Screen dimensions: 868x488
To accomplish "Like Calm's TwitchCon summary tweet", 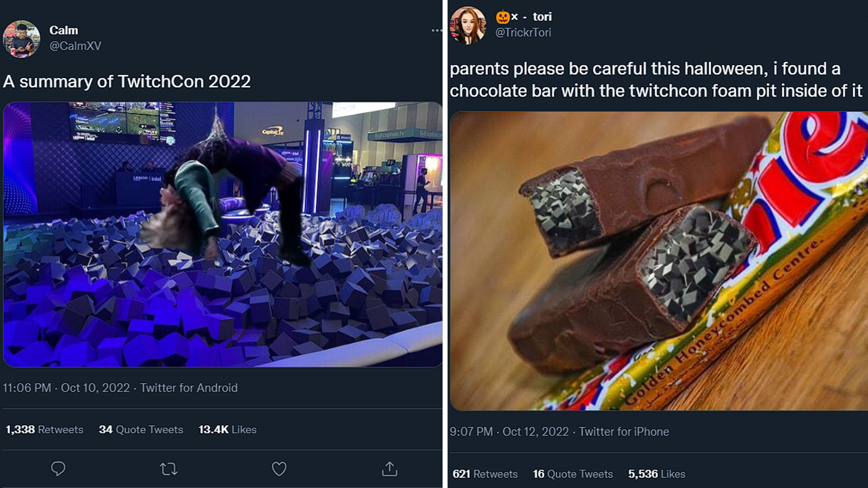I will click(279, 469).
